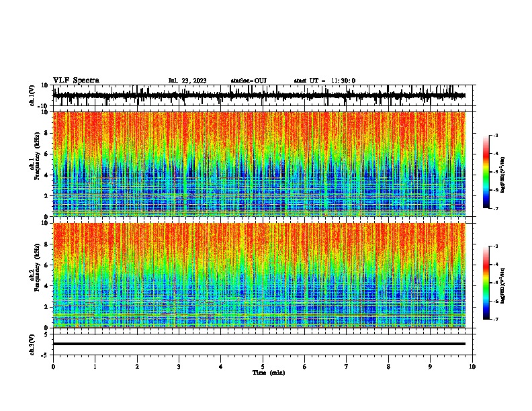Viewport: 532px width, 411px height.
Task: Click the "4" kHz tick on the ch.2 frequency axis
Action: (x=46, y=286)
